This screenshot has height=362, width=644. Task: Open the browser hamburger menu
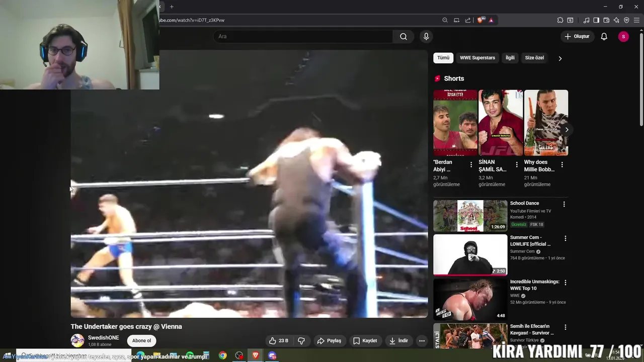tap(636, 20)
